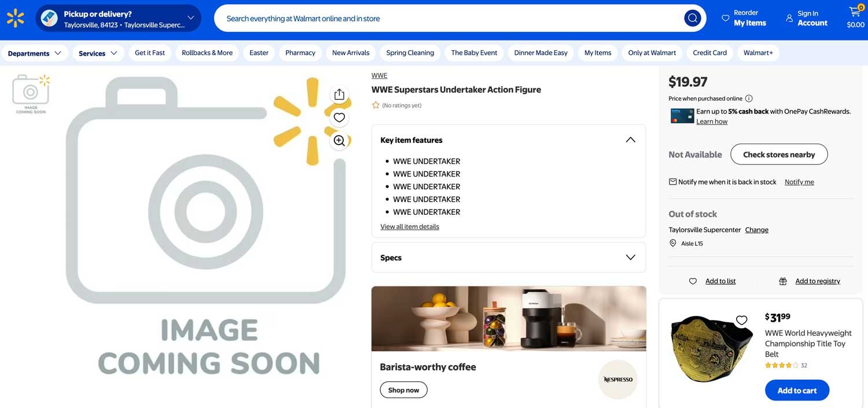The height and width of the screenshot is (408, 868).
Task: Open Sign In Account
Action: point(807,18)
